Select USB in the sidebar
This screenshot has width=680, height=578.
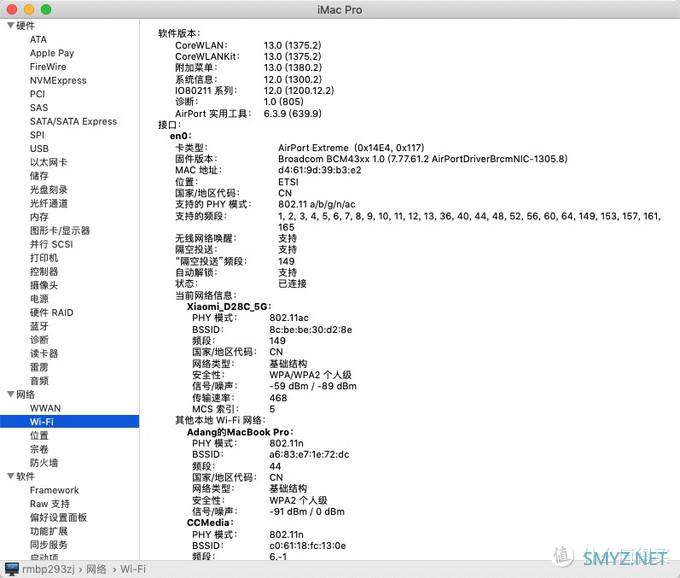pos(39,149)
